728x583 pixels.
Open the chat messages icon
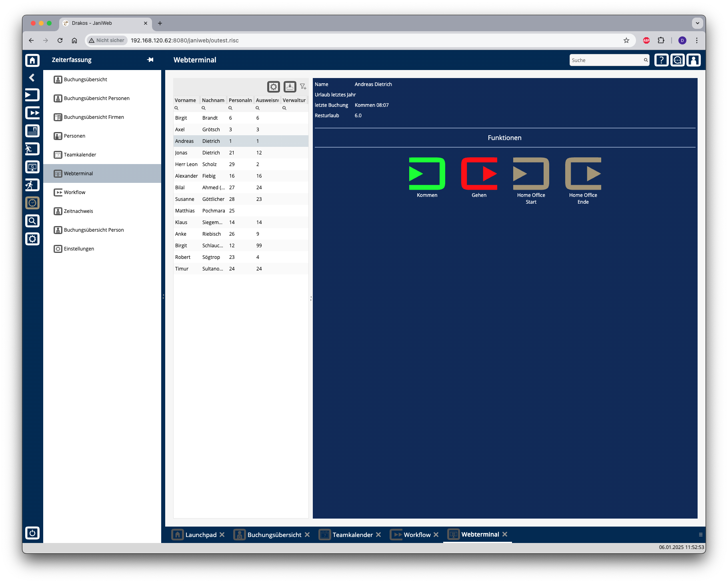pos(678,60)
